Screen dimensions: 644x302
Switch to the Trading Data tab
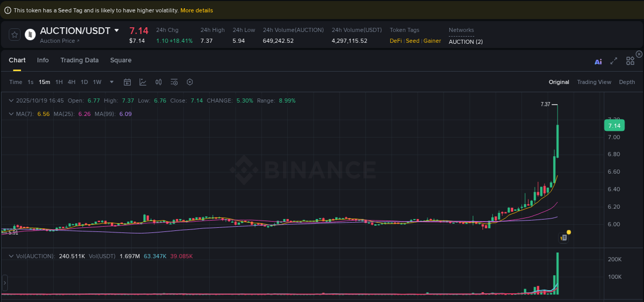pos(79,60)
